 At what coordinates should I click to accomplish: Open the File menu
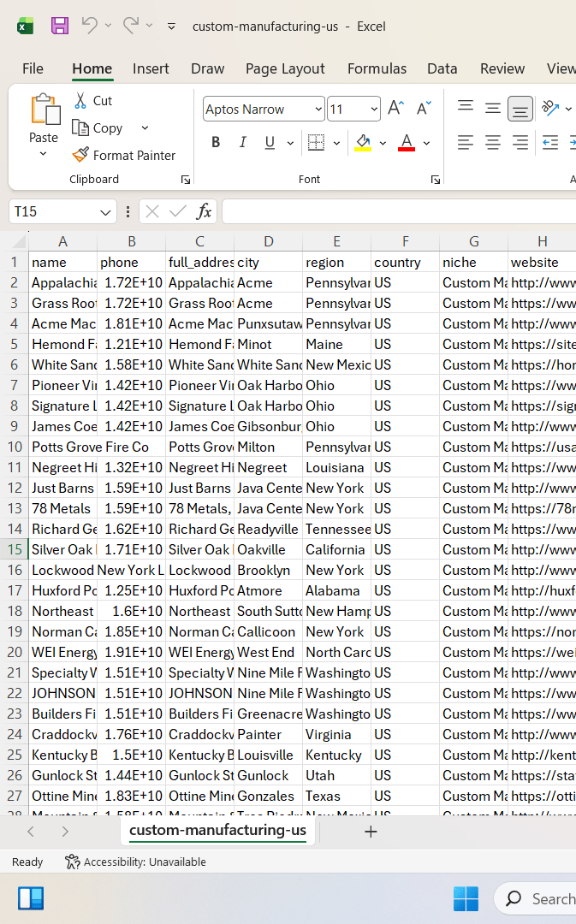33,68
